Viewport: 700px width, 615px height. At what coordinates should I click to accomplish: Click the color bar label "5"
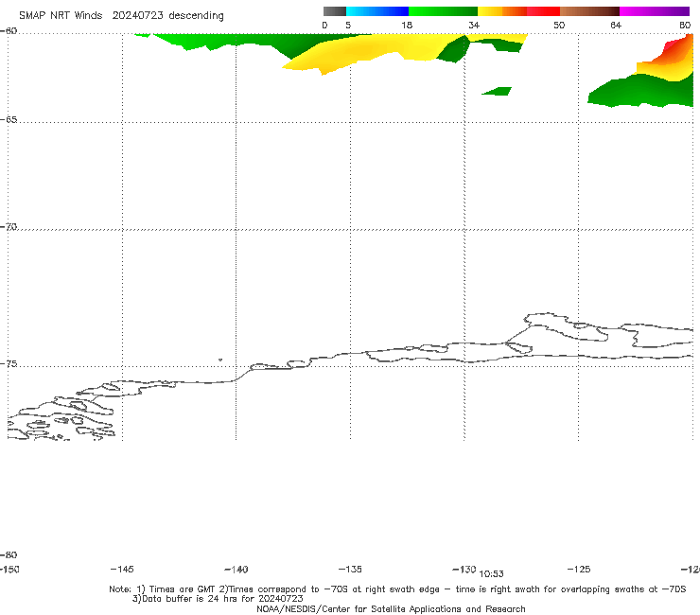[x=348, y=25]
